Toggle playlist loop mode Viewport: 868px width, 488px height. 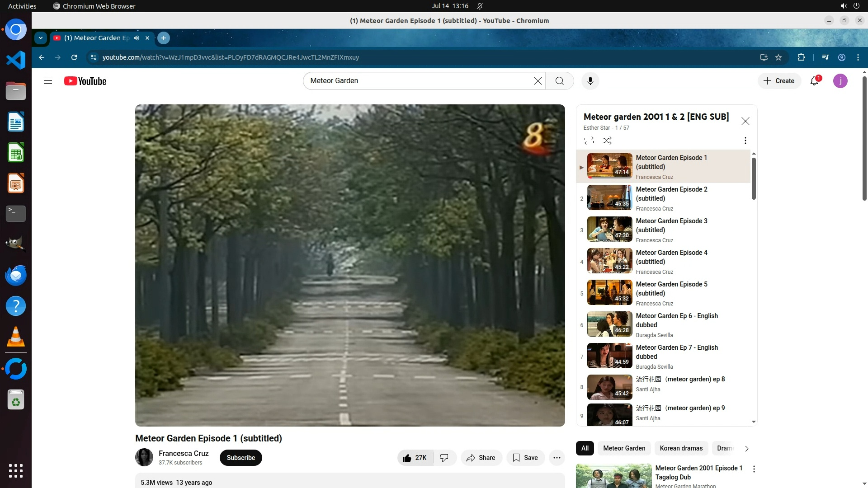click(589, 141)
